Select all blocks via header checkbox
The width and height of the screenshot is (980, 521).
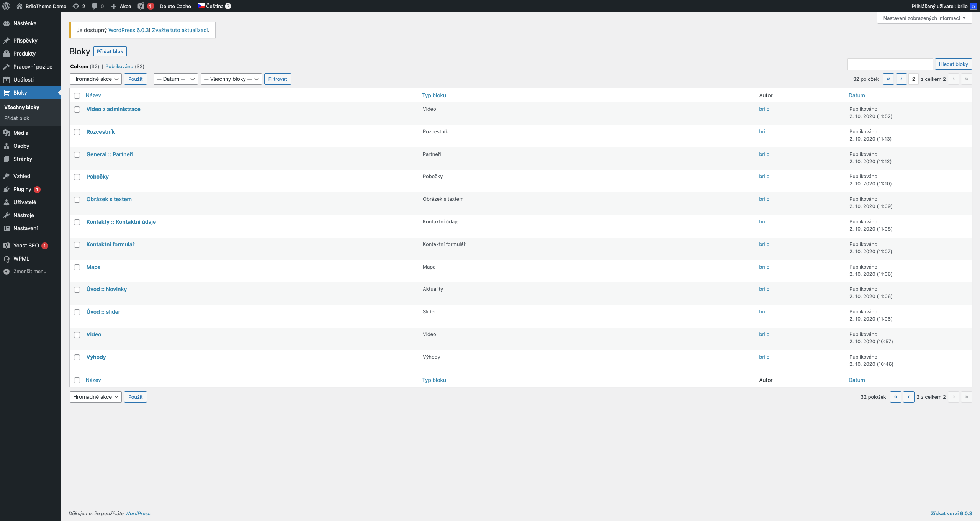coord(77,96)
